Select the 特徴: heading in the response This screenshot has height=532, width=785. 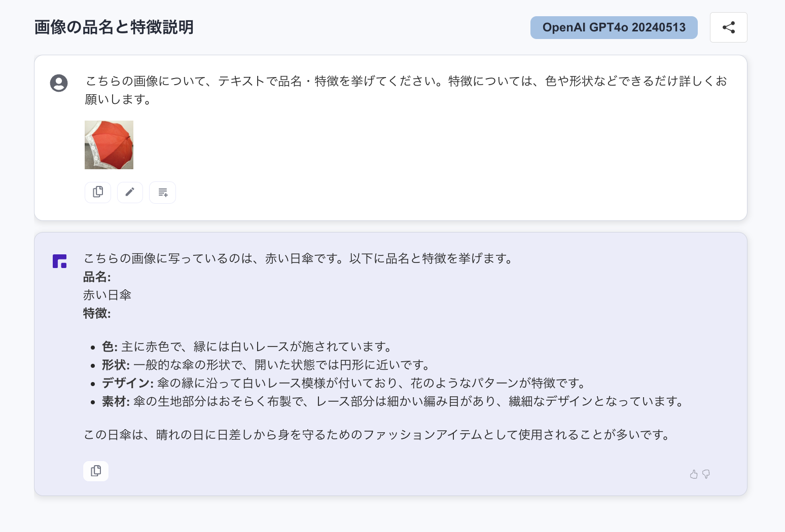[x=97, y=313]
